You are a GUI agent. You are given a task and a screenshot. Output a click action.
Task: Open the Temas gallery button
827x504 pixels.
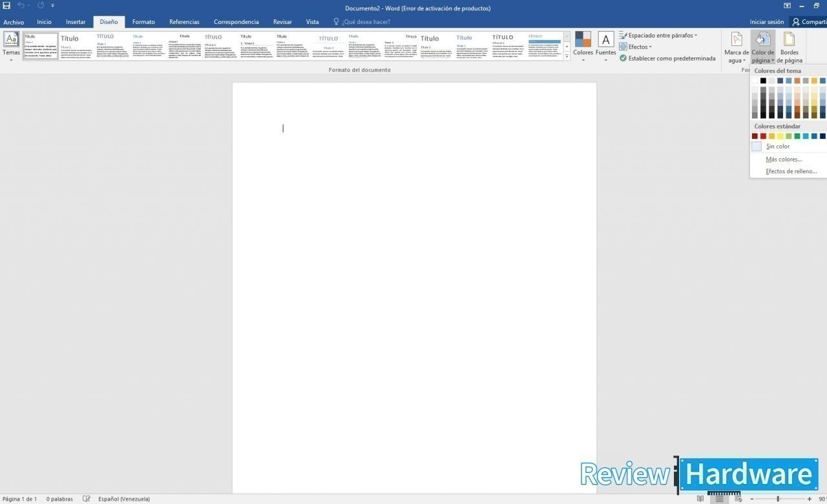click(11, 47)
